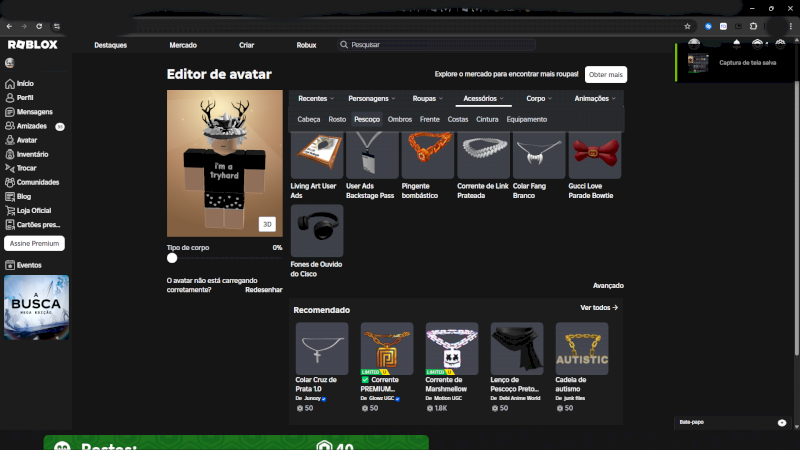Expand the Animações dropdown
Screen dimensions: 800x450
(x=595, y=98)
